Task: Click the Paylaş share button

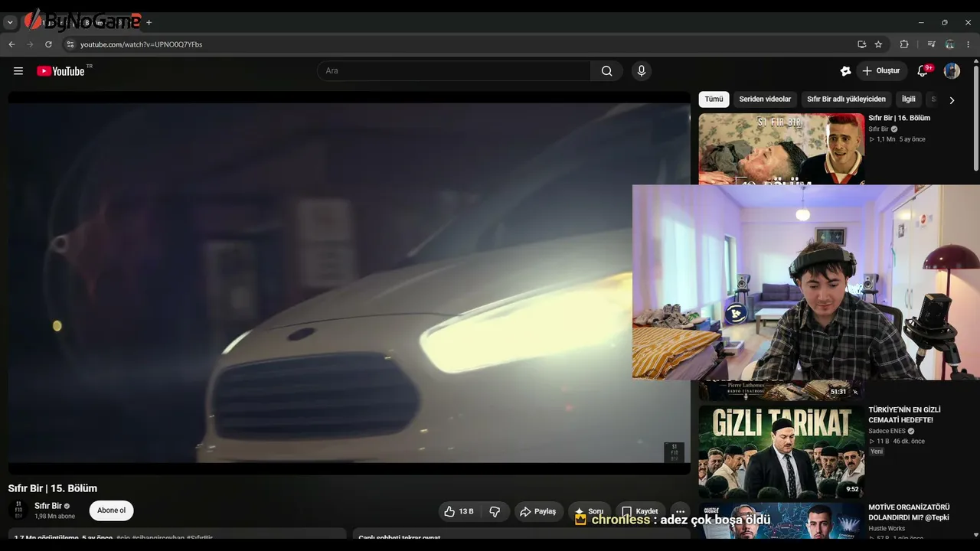Action: 539,511
